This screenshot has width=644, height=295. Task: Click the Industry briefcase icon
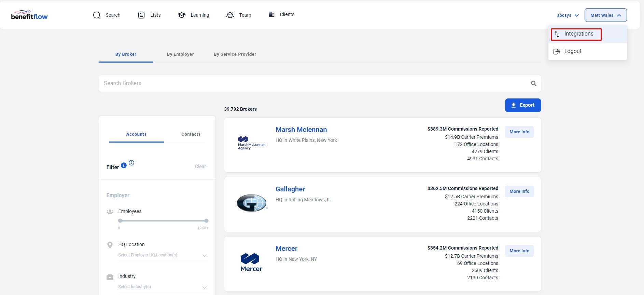coord(110,277)
